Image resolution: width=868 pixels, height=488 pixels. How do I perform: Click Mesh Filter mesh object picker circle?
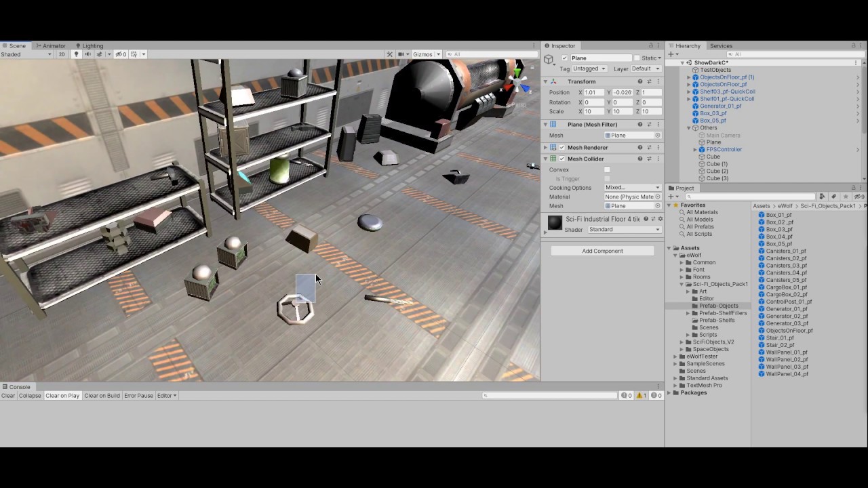click(x=658, y=136)
